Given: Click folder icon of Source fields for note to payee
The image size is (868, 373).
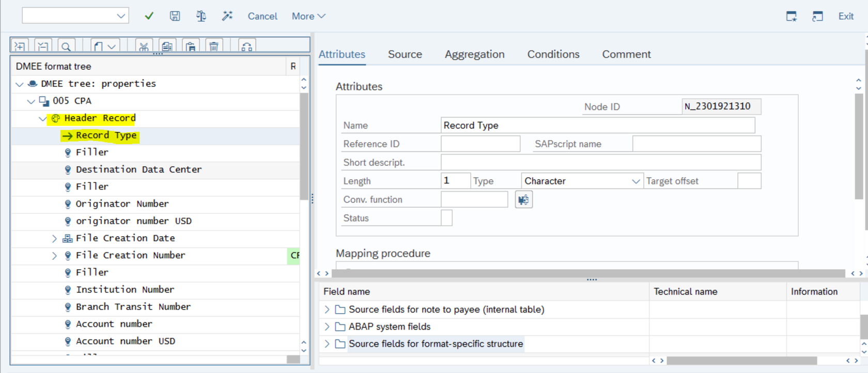Looking at the screenshot, I should click(x=340, y=309).
